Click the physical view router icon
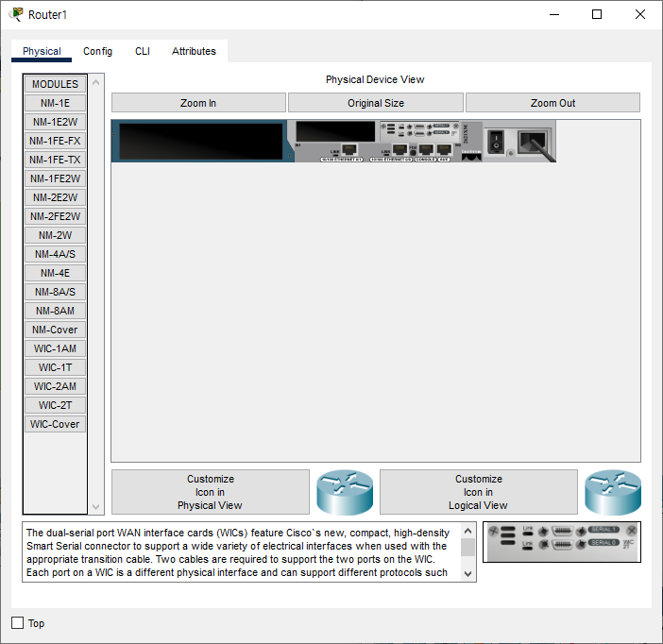Image resolution: width=663 pixels, height=644 pixels. [345, 492]
